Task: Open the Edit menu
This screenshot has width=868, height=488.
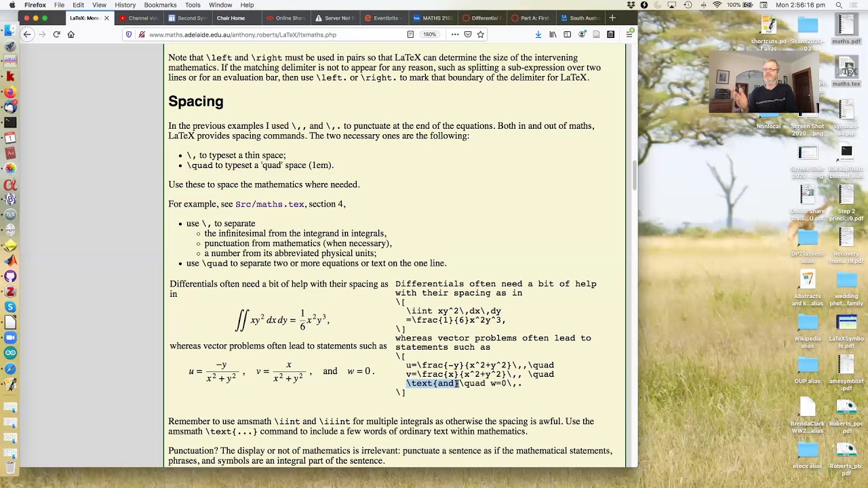Action: pos(78,5)
